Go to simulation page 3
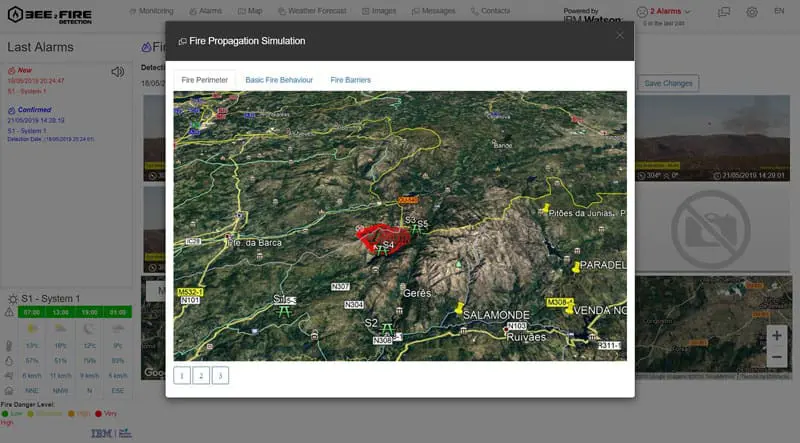 point(220,375)
